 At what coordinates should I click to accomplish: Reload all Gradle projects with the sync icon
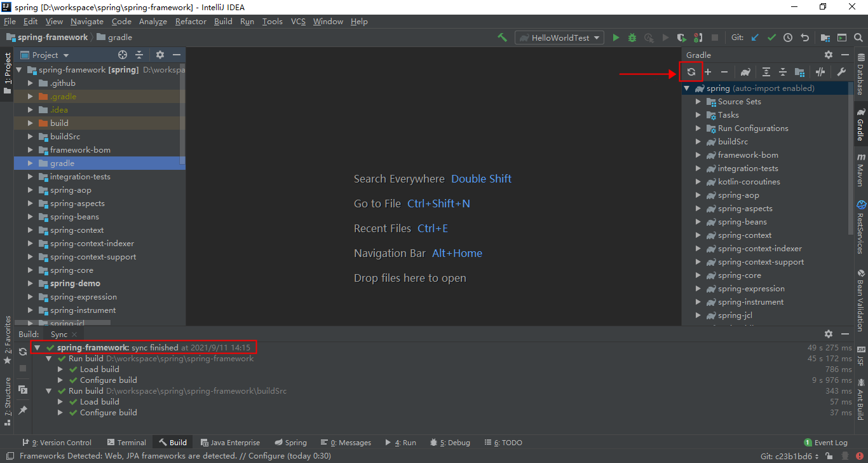click(691, 72)
